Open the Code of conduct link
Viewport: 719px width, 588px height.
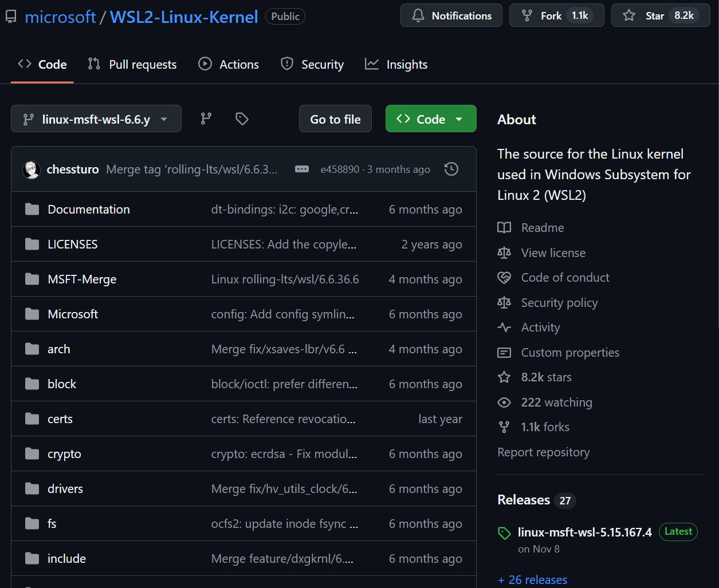pyautogui.click(x=553, y=278)
